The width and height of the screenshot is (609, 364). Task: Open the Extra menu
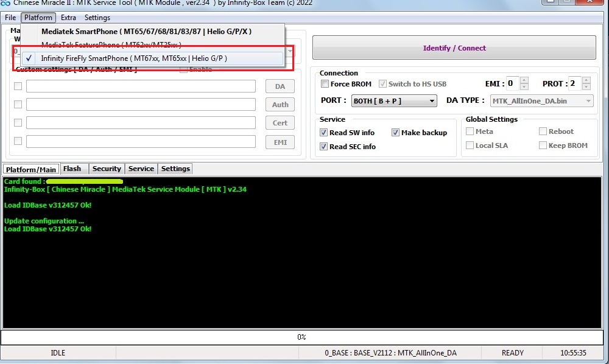pyautogui.click(x=68, y=18)
